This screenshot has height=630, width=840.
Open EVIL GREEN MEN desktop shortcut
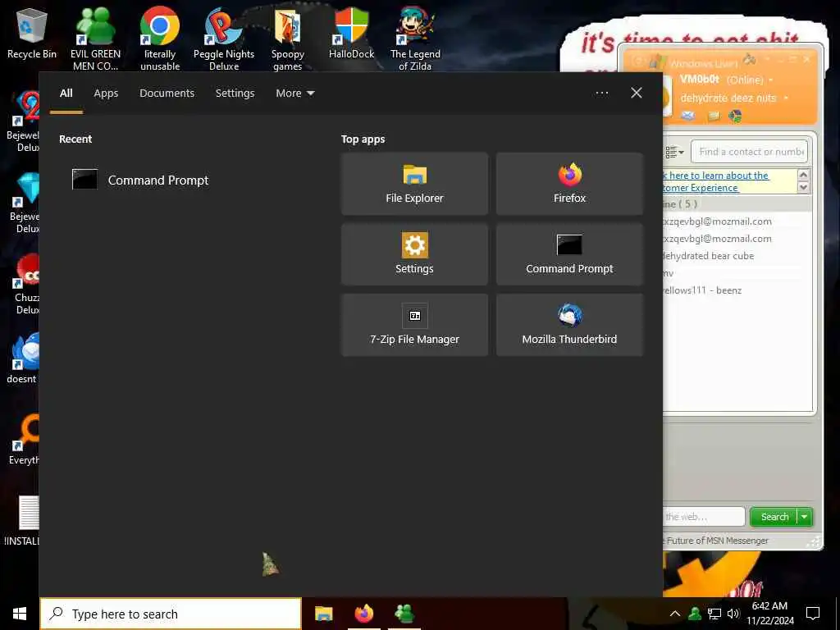[x=95, y=39]
